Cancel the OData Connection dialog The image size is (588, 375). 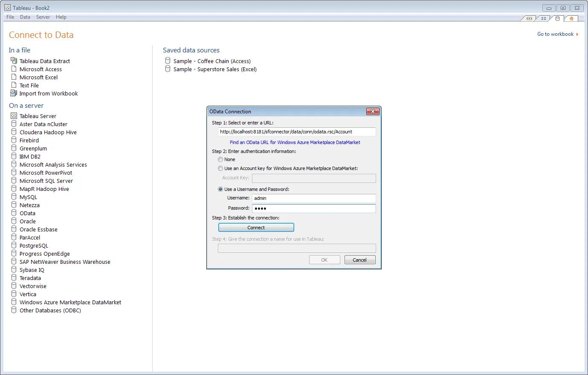359,260
